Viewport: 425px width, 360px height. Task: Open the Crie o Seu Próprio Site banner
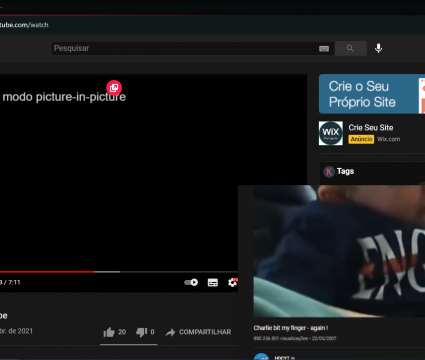(x=372, y=94)
